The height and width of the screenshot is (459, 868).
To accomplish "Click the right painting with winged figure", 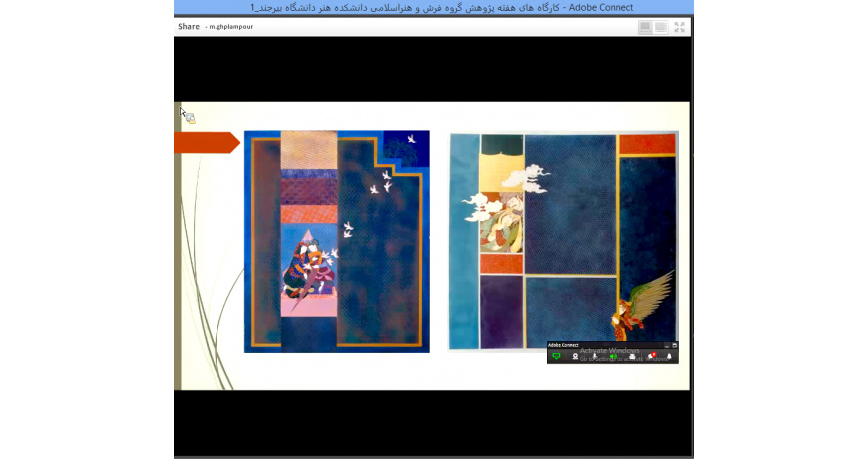I will [x=564, y=241].
